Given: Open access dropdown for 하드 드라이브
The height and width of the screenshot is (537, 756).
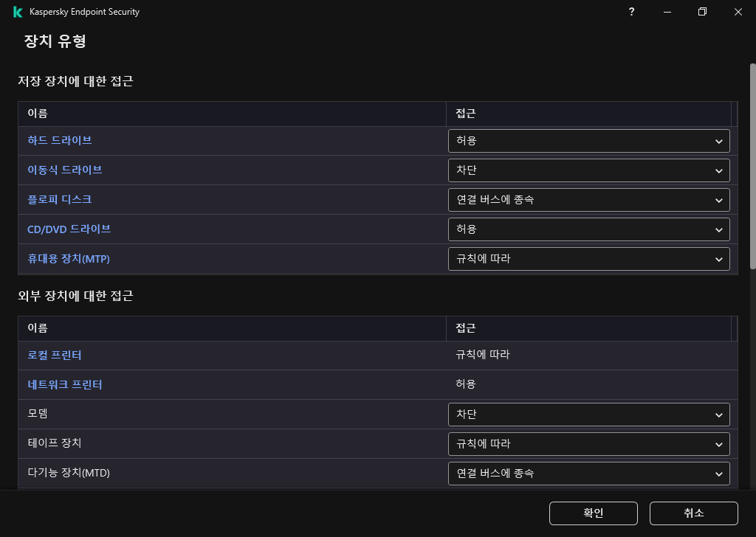Looking at the screenshot, I should click(588, 141).
